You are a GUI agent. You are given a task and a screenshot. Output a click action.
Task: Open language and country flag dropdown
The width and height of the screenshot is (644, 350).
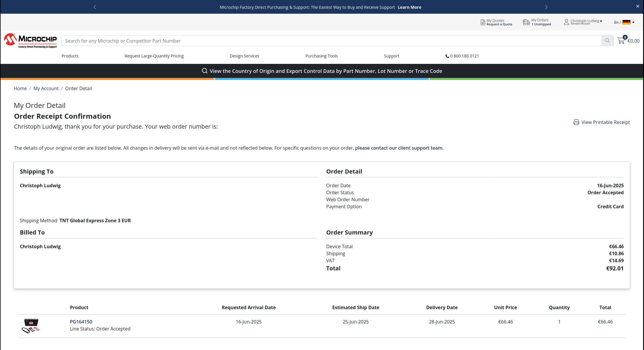pyautogui.click(x=626, y=22)
